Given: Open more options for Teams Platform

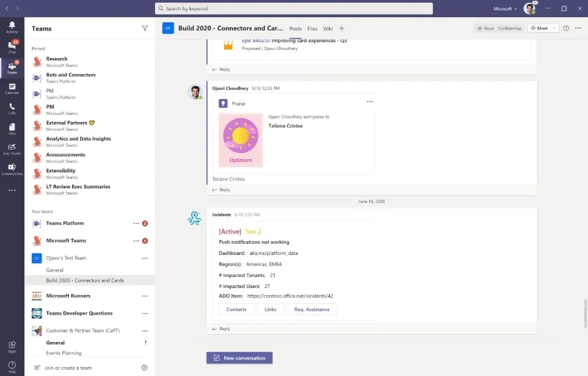Looking at the screenshot, I should coord(136,223).
